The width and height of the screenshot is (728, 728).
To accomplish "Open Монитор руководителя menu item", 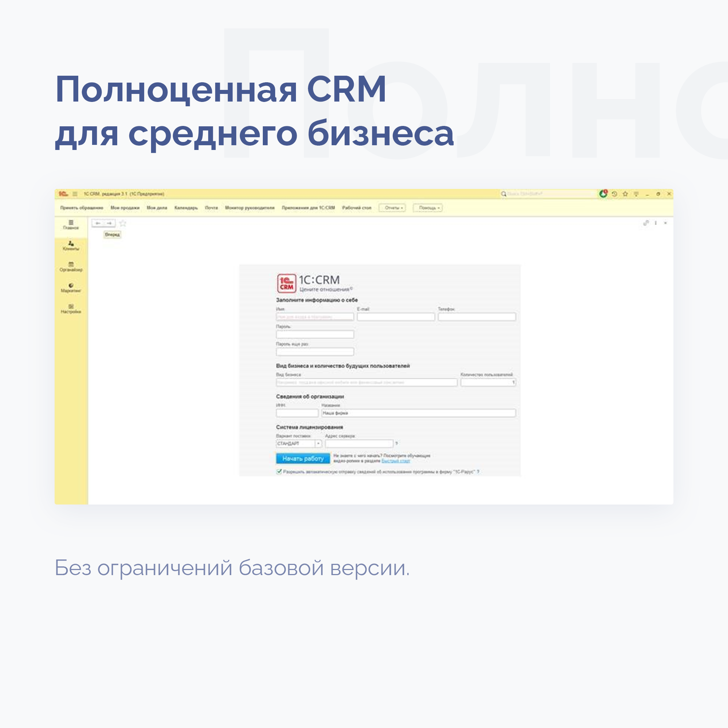I will tap(250, 208).
